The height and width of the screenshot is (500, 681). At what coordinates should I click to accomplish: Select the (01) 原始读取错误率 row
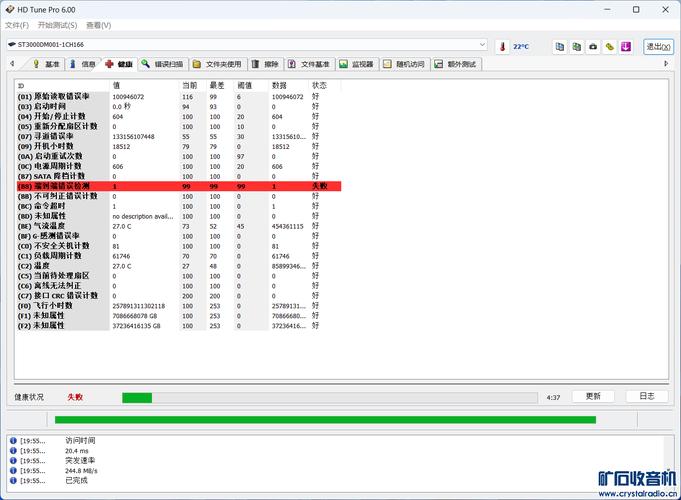click(179, 96)
